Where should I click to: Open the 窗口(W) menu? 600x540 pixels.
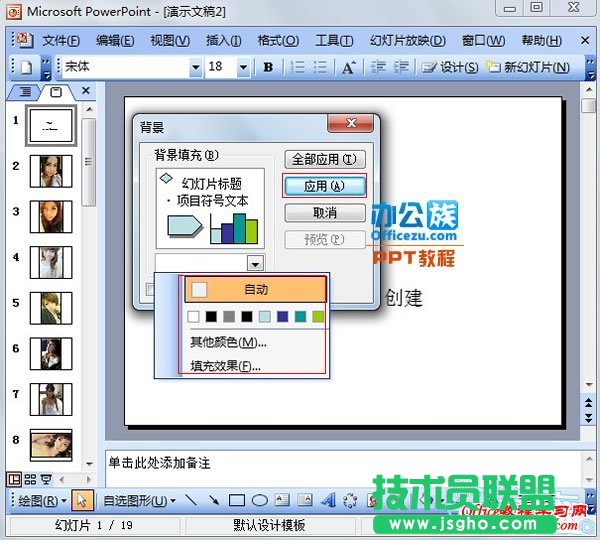tap(483, 40)
